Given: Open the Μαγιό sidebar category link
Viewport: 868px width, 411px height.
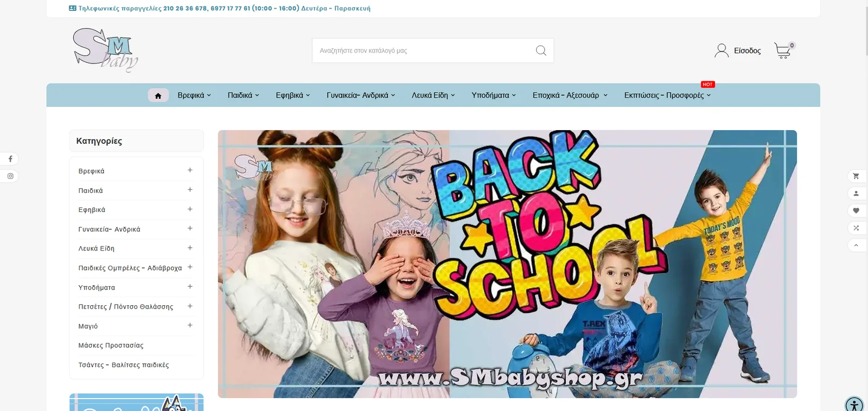Looking at the screenshot, I should (x=88, y=326).
